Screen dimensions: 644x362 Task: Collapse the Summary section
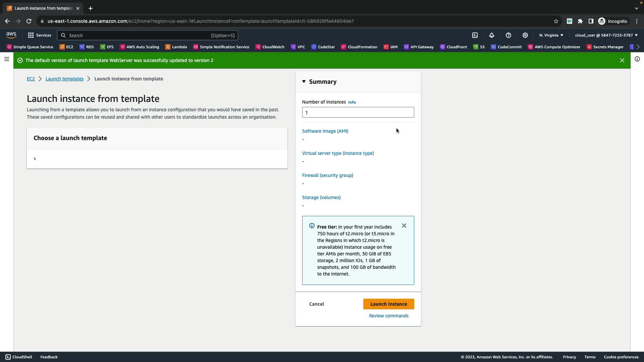(304, 81)
